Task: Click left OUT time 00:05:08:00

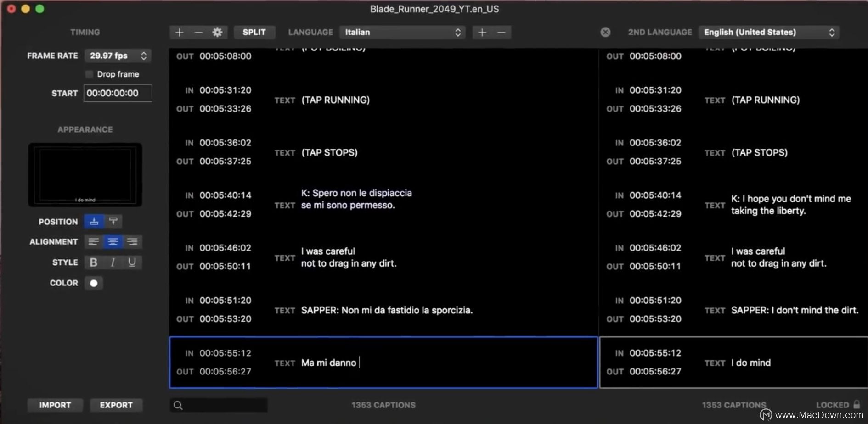Action: click(225, 56)
